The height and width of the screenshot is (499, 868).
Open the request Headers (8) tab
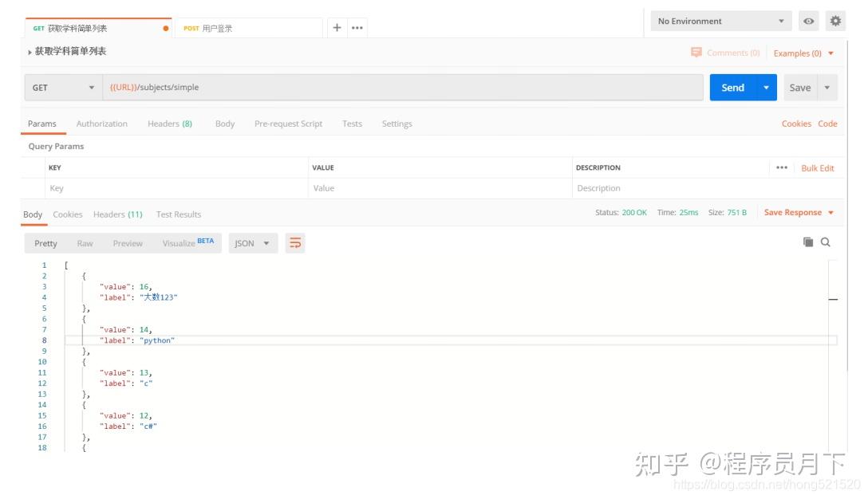pyautogui.click(x=170, y=124)
